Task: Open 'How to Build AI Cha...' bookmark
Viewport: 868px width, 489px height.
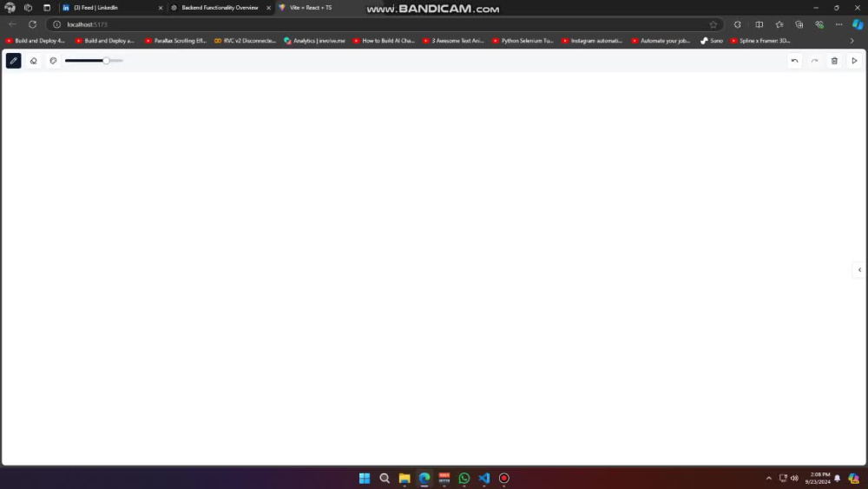Action: [x=384, y=41]
